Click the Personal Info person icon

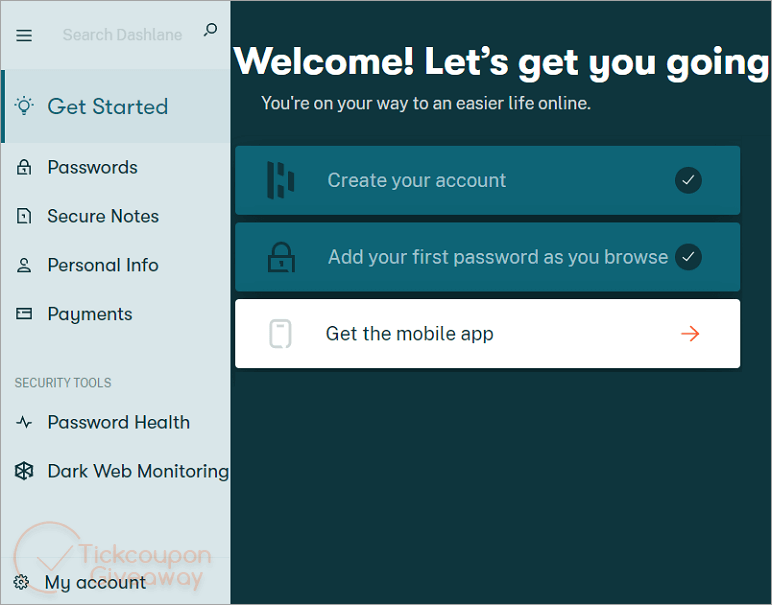24,265
